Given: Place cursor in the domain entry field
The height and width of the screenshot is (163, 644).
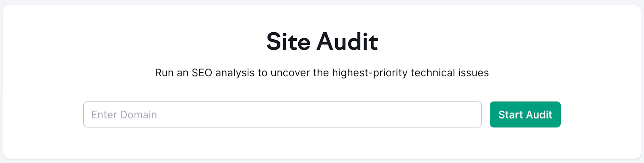Looking at the screenshot, I should tap(282, 115).
